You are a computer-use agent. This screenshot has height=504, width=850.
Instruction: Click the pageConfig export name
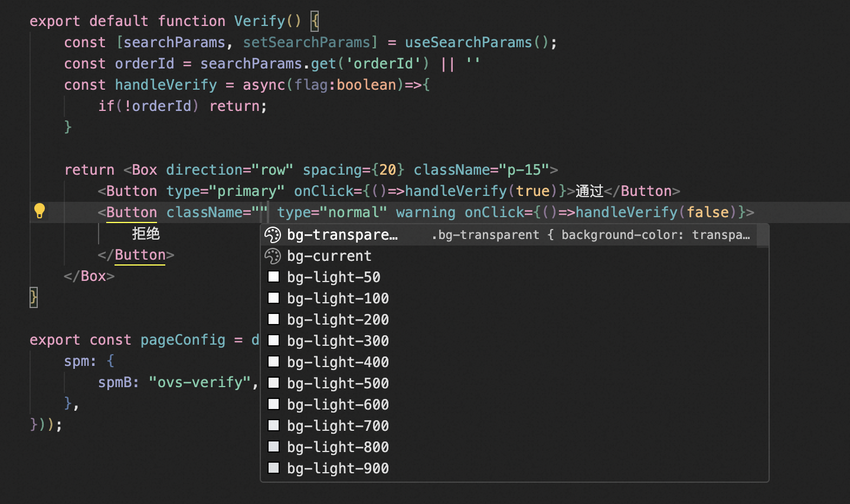pos(183,340)
